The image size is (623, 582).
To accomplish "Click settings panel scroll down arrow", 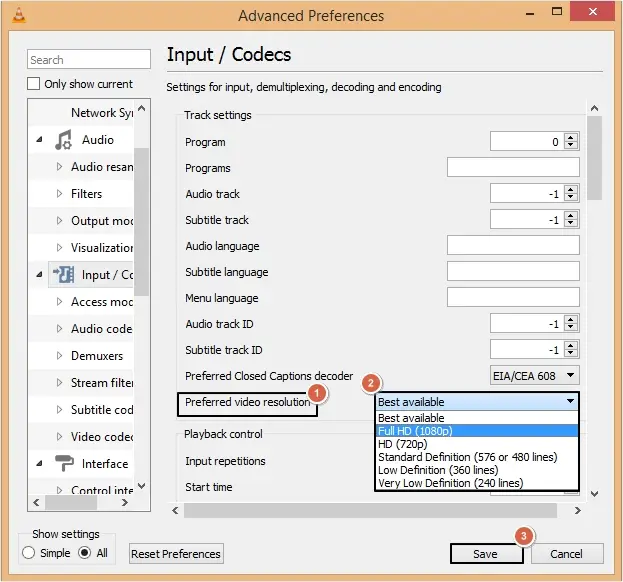I will click(x=594, y=494).
